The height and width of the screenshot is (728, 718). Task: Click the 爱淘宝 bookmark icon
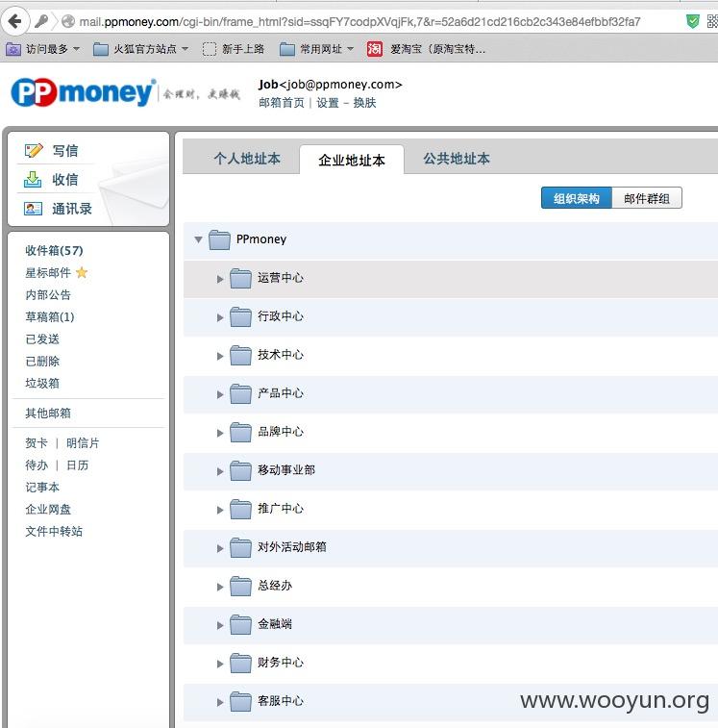point(375,49)
